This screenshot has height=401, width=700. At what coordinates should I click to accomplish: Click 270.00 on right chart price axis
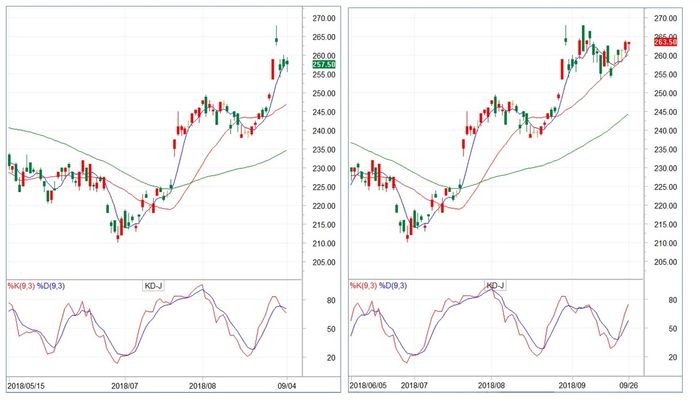pyautogui.click(x=666, y=18)
